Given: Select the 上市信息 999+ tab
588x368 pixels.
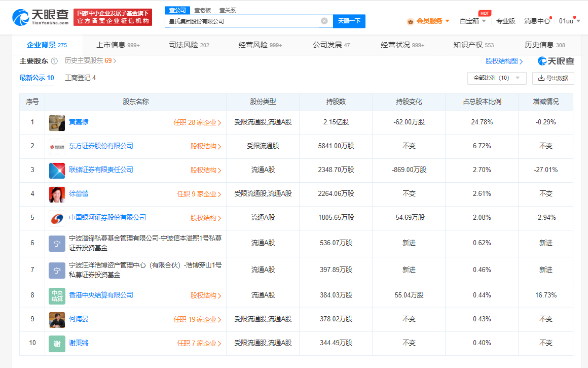Looking at the screenshot, I should point(118,45).
